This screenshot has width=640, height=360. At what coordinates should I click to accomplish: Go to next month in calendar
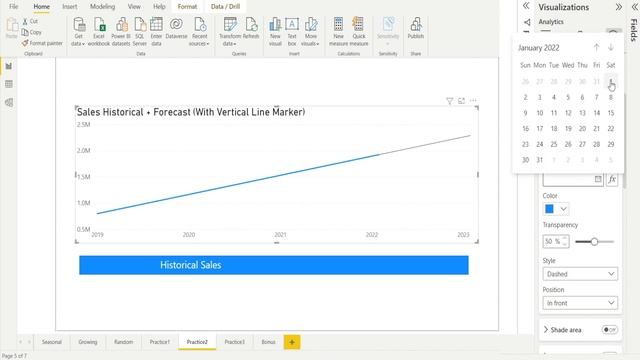click(x=611, y=47)
